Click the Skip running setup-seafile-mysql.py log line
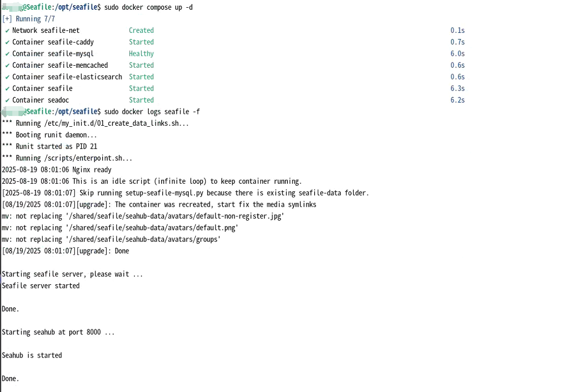Screen dimensions: 575x392 (185, 193)
